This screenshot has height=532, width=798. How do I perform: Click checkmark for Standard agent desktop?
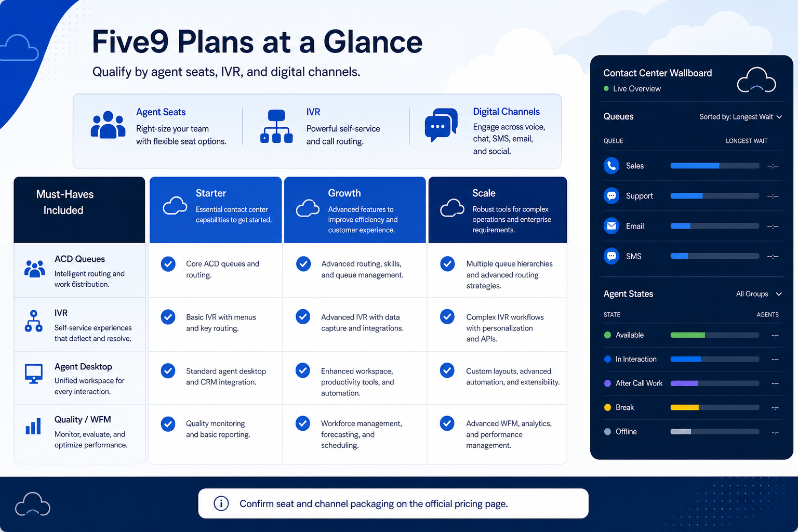click(x=168, y=371)
